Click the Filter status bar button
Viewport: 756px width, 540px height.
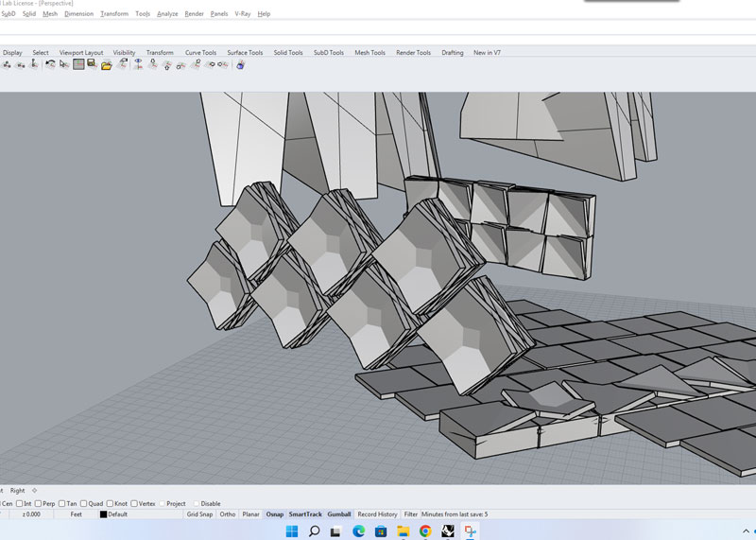(x=411, y=514)
